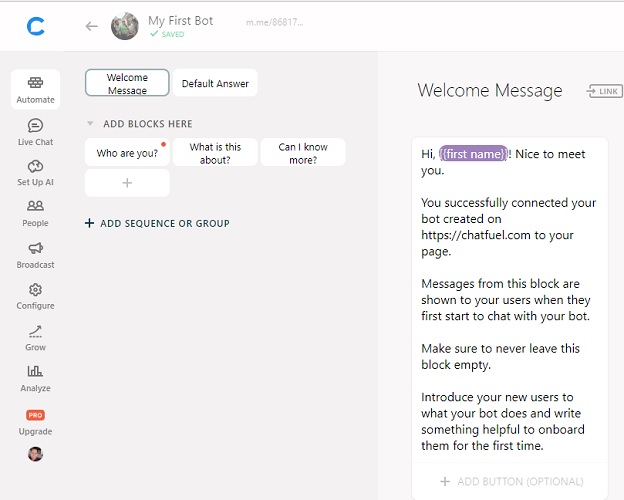Go back with the left arrow
624x500 pixels.
pos(92,26)
